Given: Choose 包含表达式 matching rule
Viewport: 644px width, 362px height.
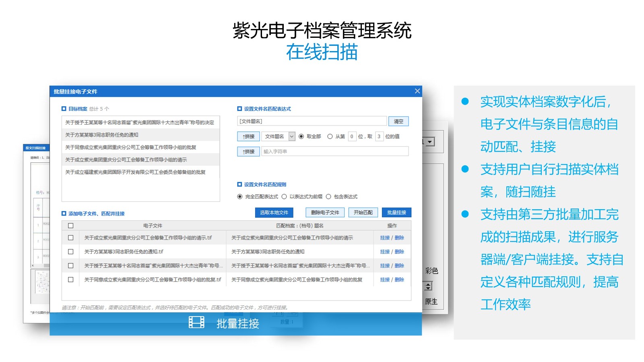Looking at the screenshot, I should [x=328, y=197].
